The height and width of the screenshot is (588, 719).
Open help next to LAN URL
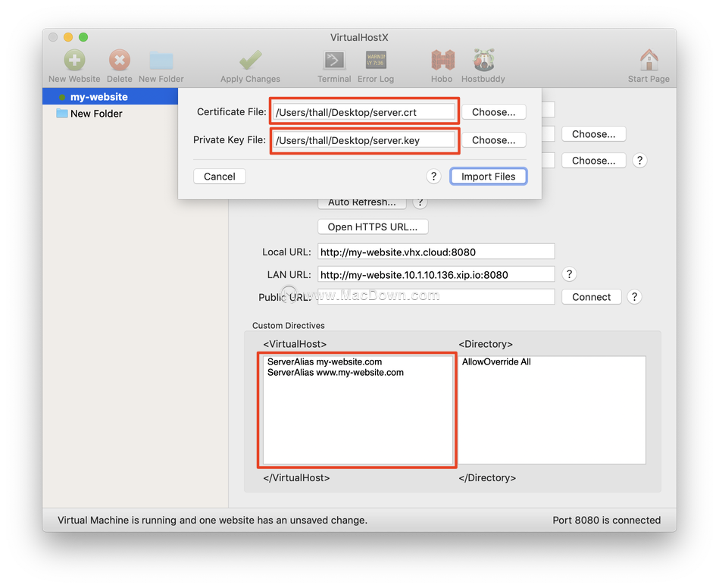(x=569, y=274)
